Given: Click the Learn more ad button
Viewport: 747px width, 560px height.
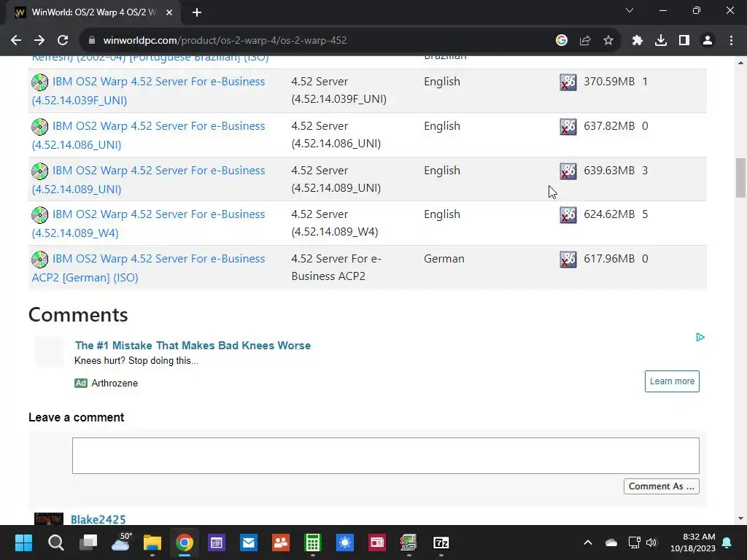Looking at the screenshot, I should 672,381.
